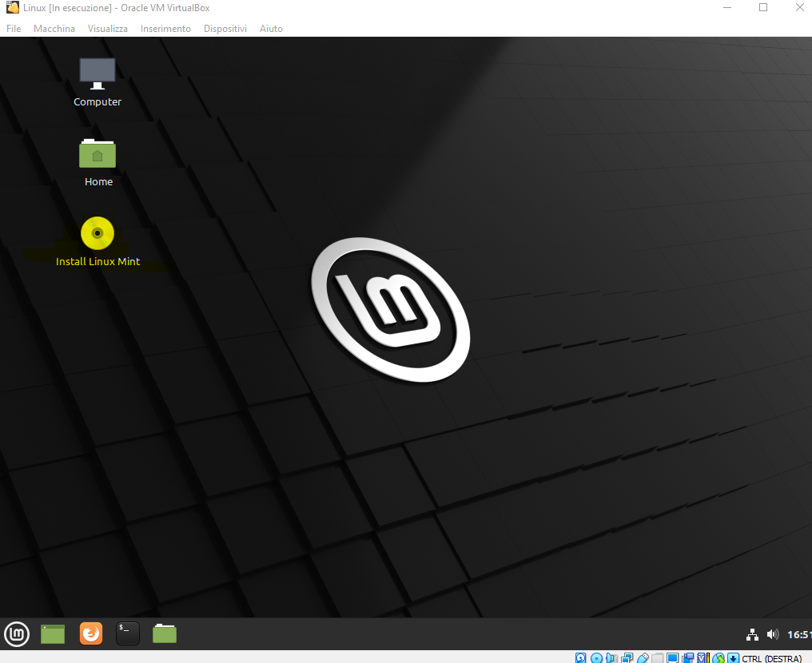Screen dimensions: 812x663
Task: Open the Computer desktop icon
Action: click(x=98, y=81)
